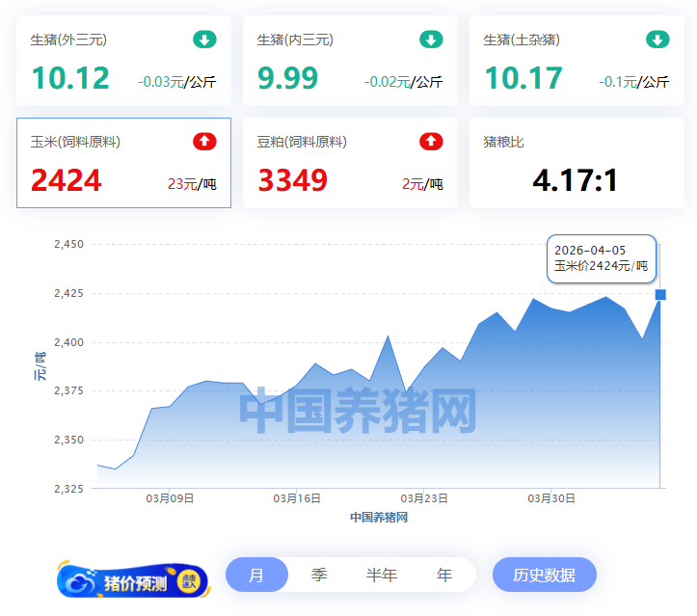The image size is (697, 616).
Task: Open the 历史数据 button
Action: [544, 575]
